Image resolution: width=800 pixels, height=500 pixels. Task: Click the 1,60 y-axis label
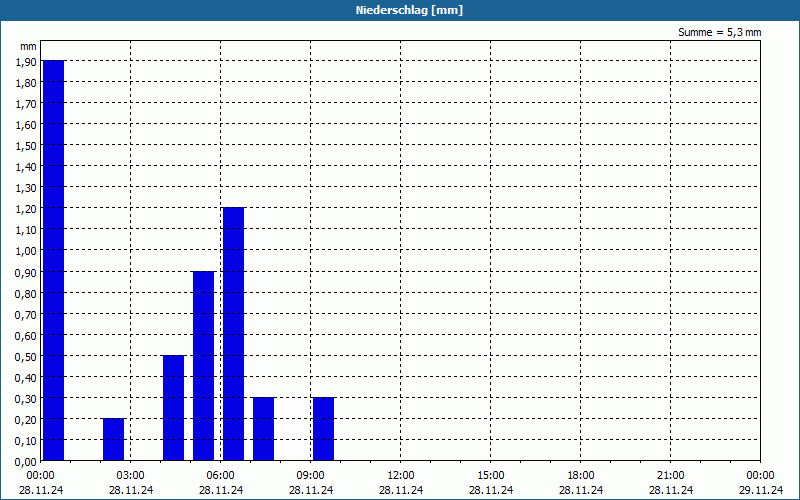point(27,124)
